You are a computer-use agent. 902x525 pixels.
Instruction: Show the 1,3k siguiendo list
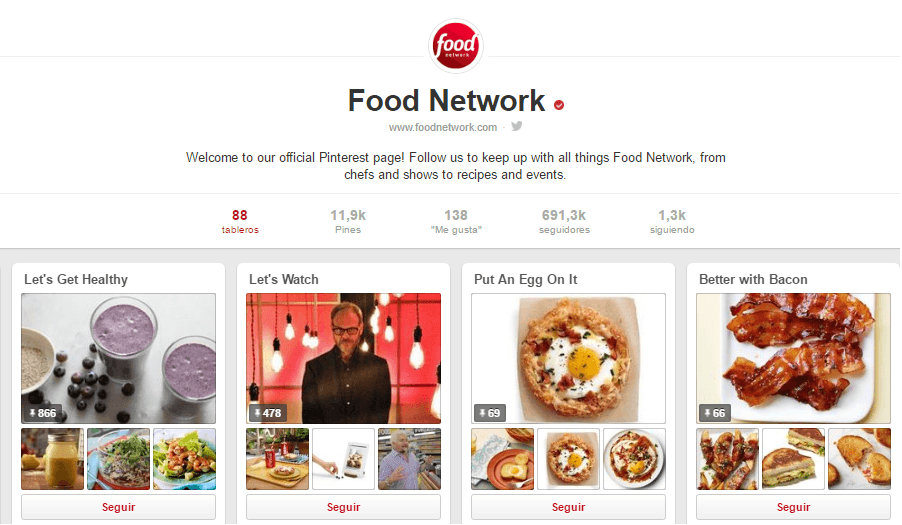tap(672, 221)
